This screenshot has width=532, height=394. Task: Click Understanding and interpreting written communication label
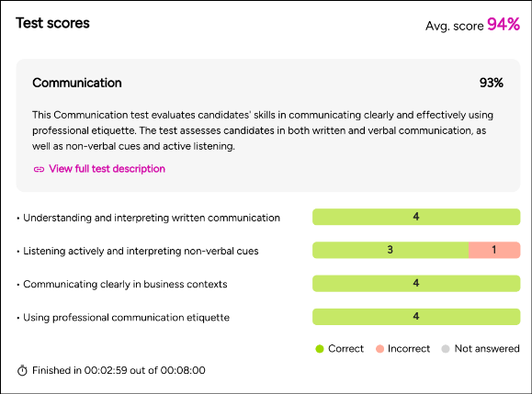click(152, 218)
